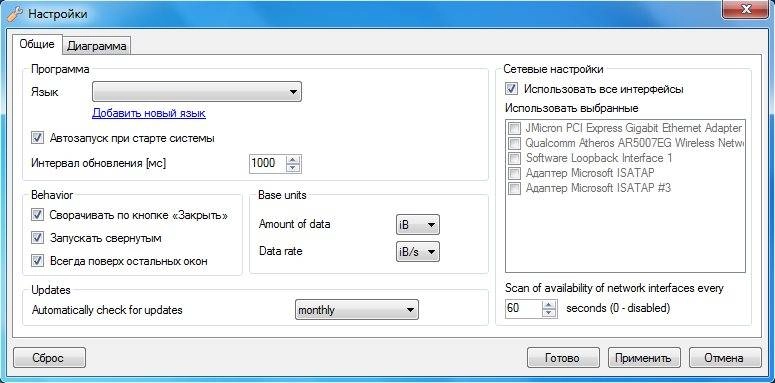Select the Общие tab

coord(37,44)
